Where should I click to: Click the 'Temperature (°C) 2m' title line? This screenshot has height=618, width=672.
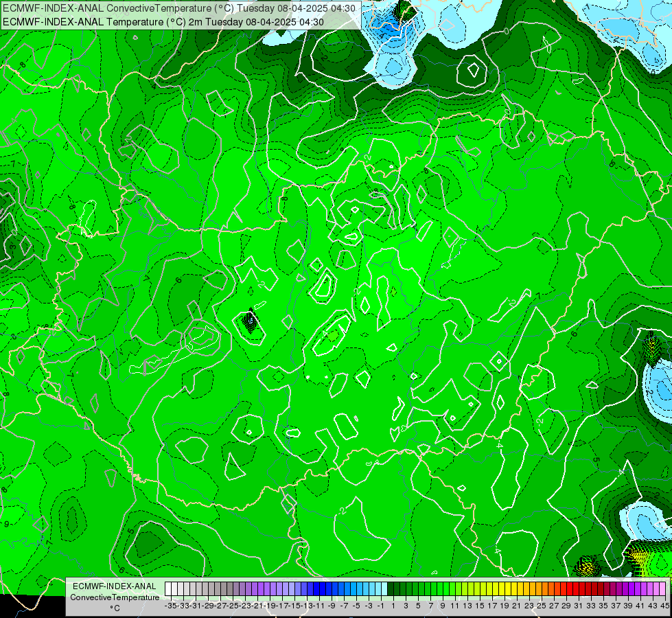[163, 22]
